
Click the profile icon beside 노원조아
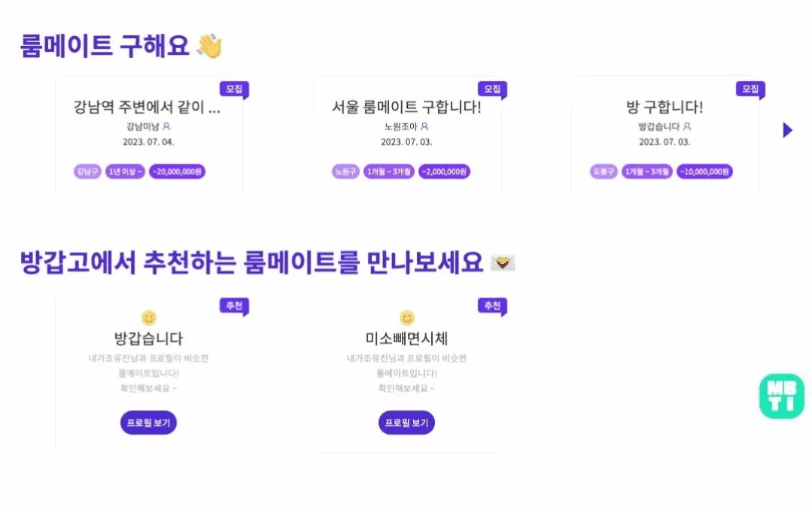[424, 126]
